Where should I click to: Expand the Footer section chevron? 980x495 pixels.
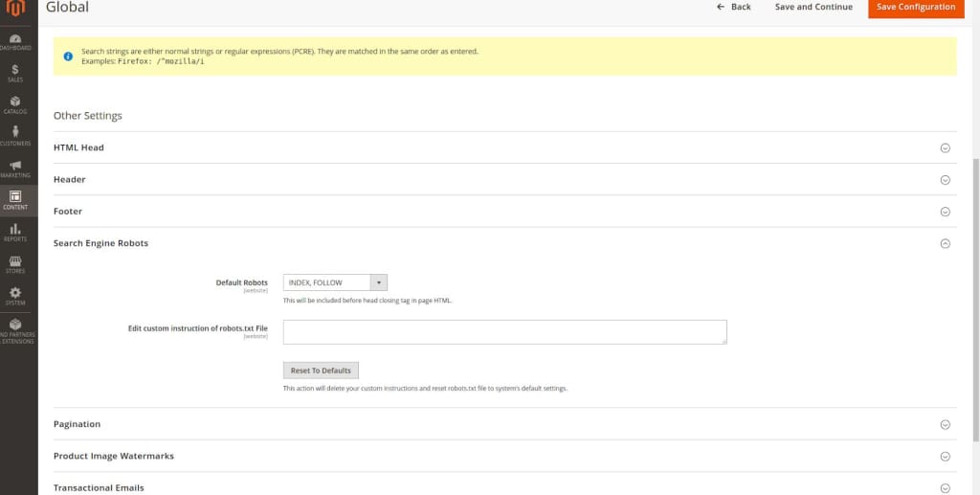pyautogui.click(x=945, y=212)
